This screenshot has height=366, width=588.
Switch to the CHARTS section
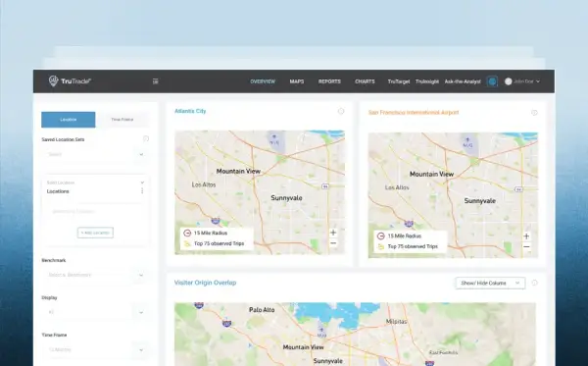(x=365, y=81)
